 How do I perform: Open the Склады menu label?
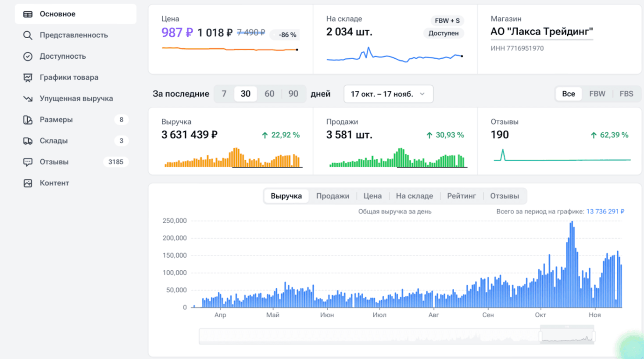tap(54, 140)
